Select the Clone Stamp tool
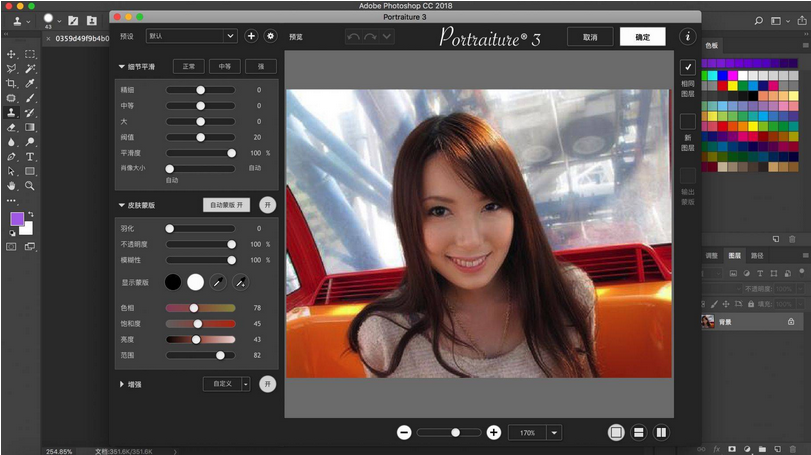This screenshot has width=811, height=455. pyautogui.click(x=11, y=112)
